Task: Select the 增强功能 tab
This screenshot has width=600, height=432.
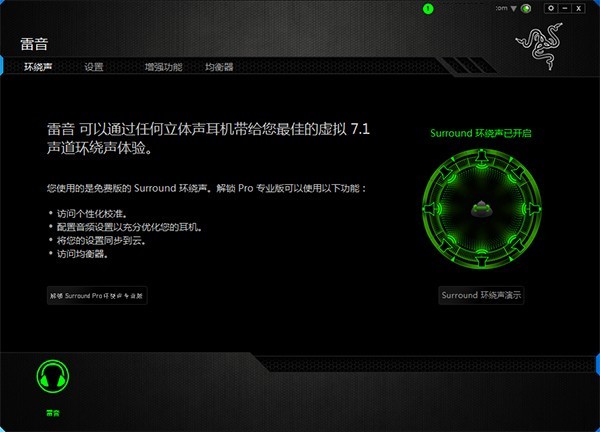Action: tap(163, 67)
